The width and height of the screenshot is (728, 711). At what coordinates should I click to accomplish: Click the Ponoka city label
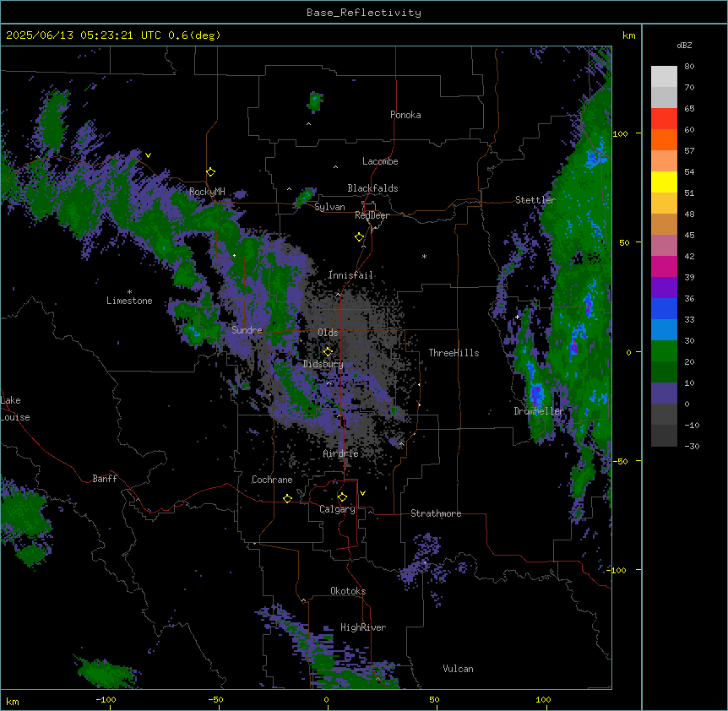coord(405,115)
